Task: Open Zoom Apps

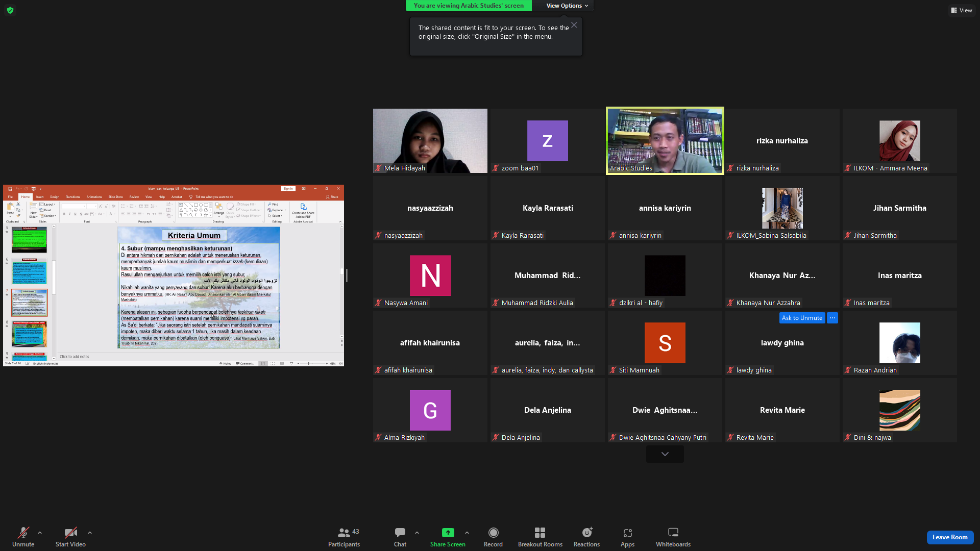Action: tap(627, 537)
